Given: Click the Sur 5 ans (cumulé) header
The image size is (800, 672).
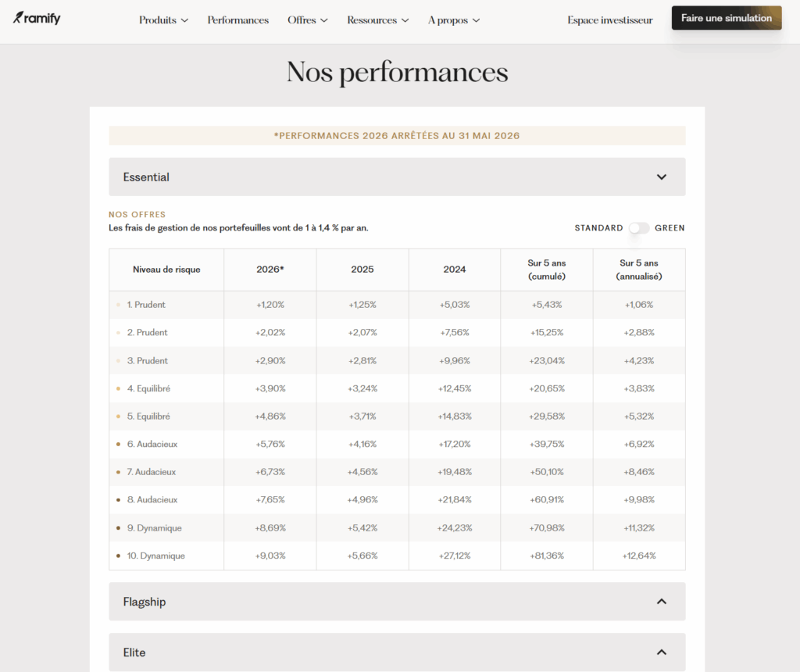Looking at the screenshot, I should pyautogui.click(x=546, y=270).
